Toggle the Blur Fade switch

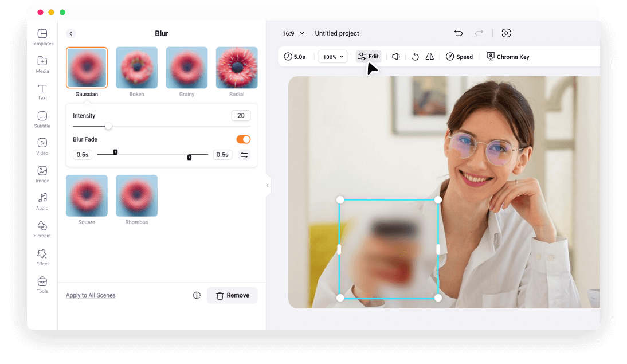point(244,139)
